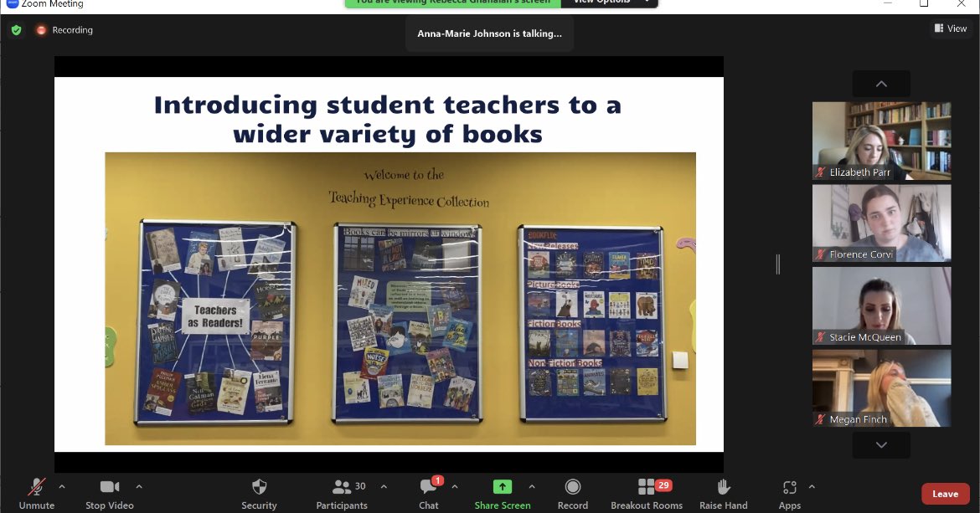Click the Stop Video camera icon

(x=110, y=486)
